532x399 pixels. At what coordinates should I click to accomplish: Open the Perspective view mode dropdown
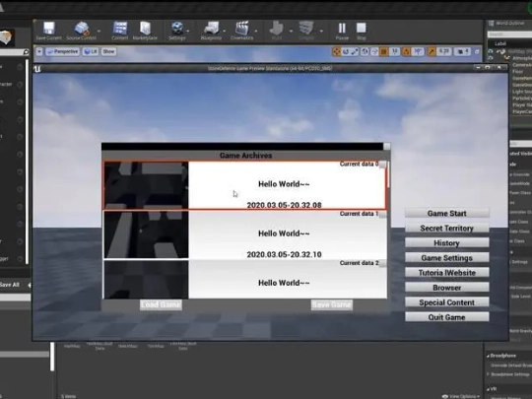pyautogui.click(x=63, y=51)
